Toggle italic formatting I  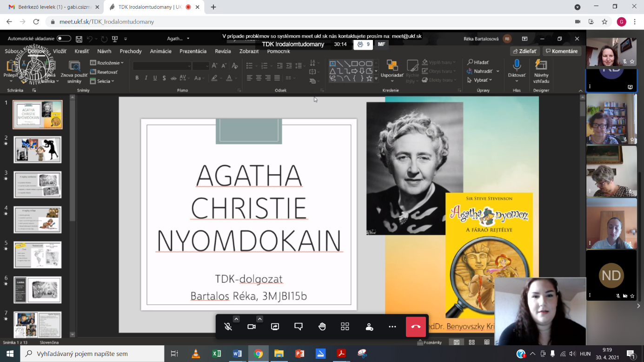point(146,78)
